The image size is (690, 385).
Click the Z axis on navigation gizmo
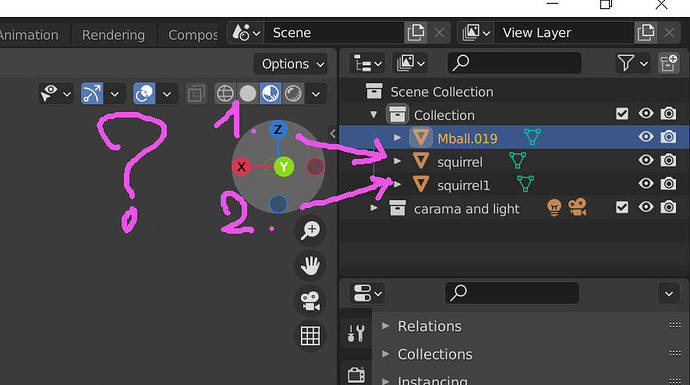pyautogui.click(x=278, y=129)
